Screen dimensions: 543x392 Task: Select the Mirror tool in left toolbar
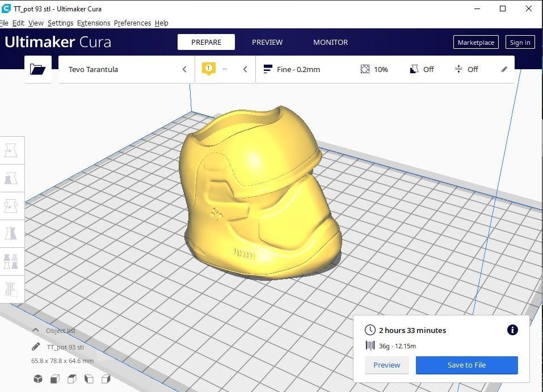11,234
